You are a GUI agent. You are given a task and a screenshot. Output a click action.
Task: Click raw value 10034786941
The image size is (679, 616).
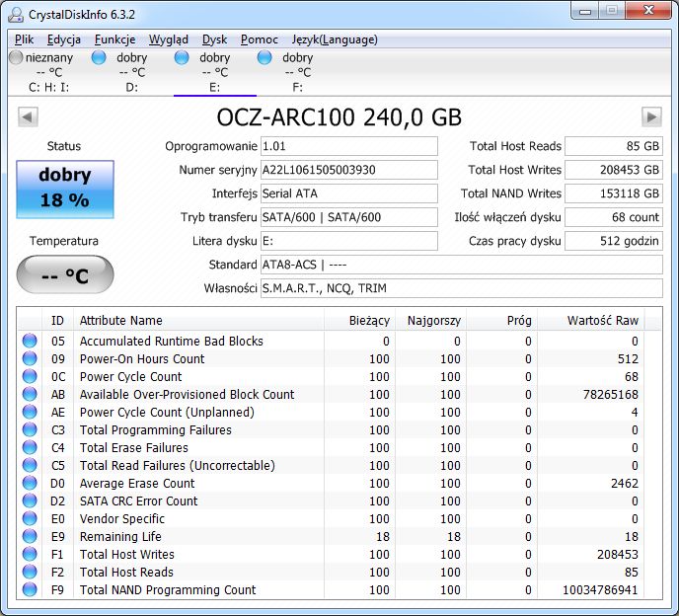click(600, 589)
